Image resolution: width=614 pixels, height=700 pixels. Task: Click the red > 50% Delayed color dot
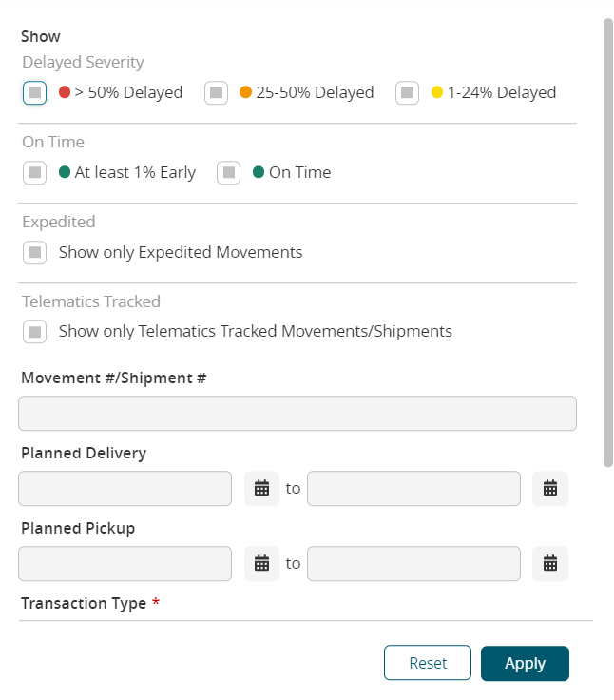[65, 92]
